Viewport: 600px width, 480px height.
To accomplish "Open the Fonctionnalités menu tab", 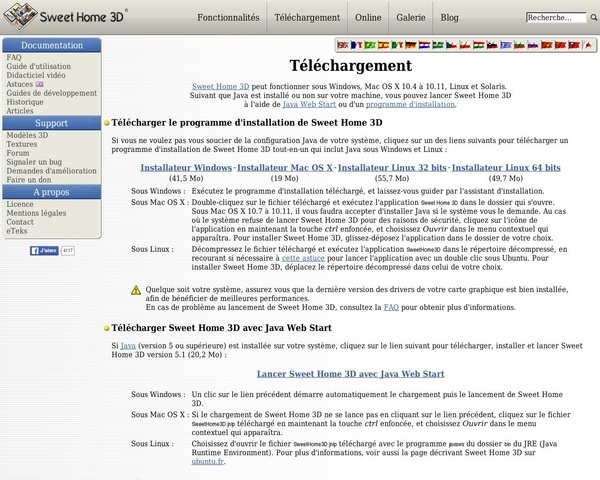I will point(227,17).
